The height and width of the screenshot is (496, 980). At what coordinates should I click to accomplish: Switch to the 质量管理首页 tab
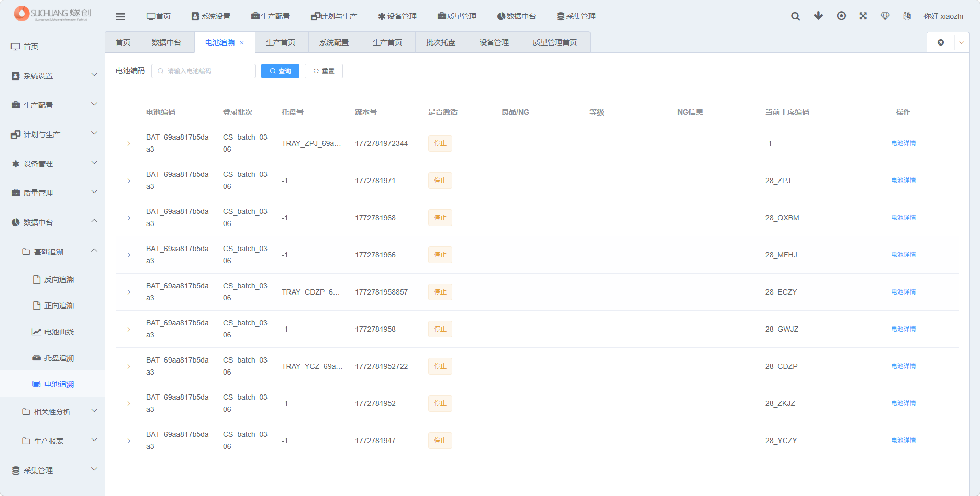point(555,42)
